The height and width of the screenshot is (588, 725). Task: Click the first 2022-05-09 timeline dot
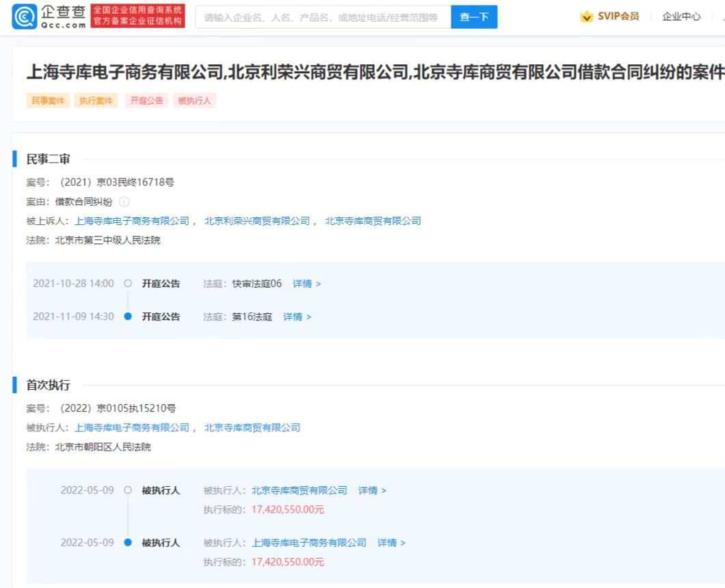[128, 490]
